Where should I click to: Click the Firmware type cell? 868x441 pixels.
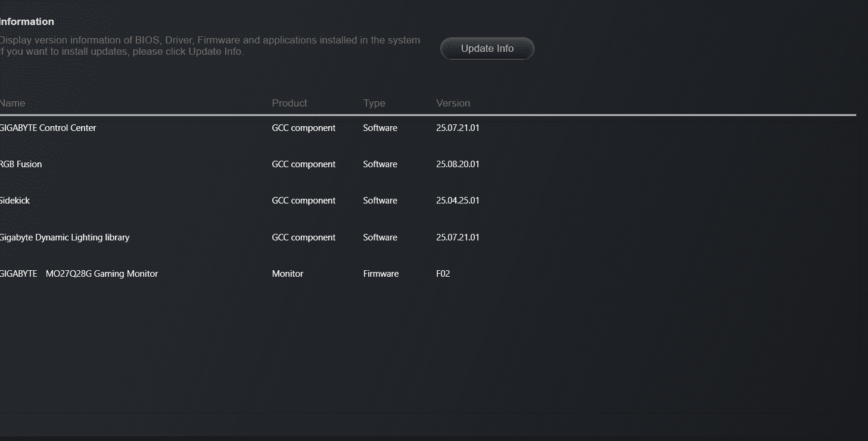click(381, 274)
